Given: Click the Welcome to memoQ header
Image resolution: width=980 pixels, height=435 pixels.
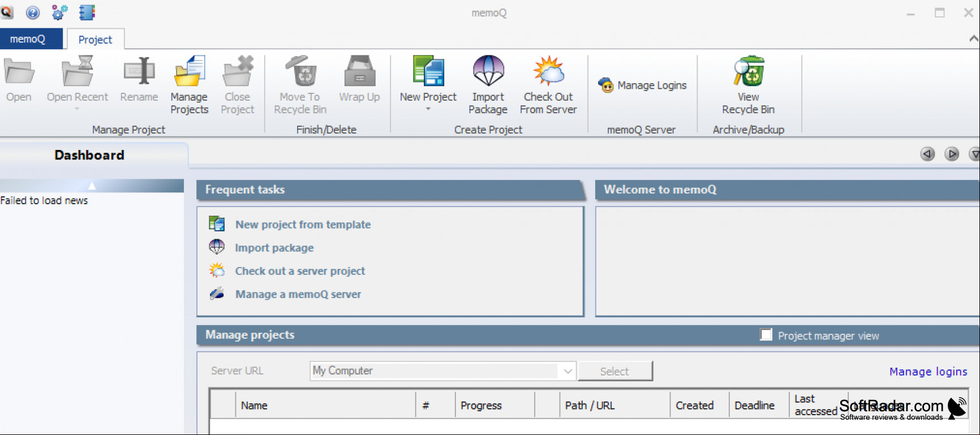Looking at the screenshot, I should click(788, 190).
